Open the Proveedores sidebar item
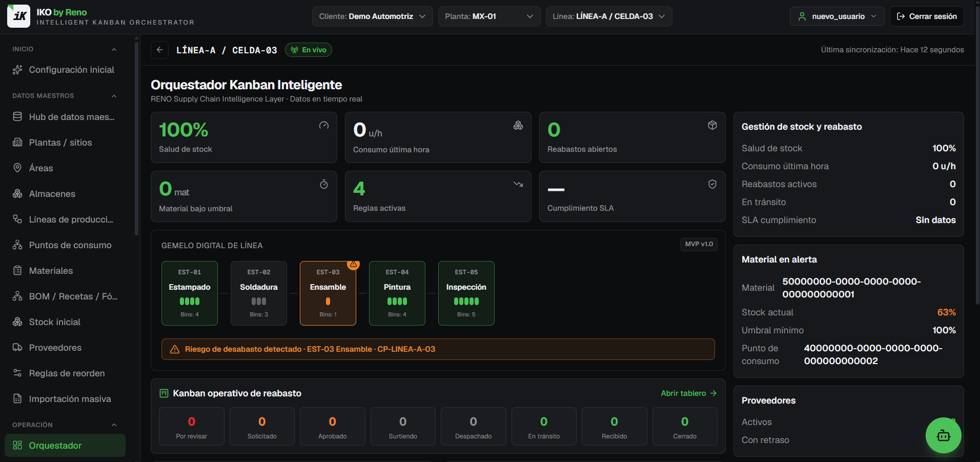The image size is (980, 462). [65, 348]
